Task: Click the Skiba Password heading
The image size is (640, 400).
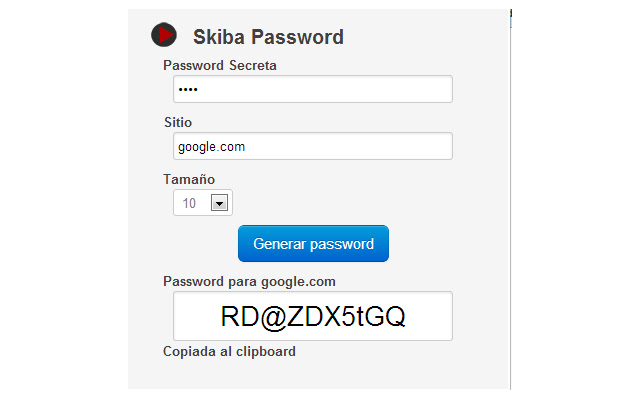Action: (x=268, y=38)
